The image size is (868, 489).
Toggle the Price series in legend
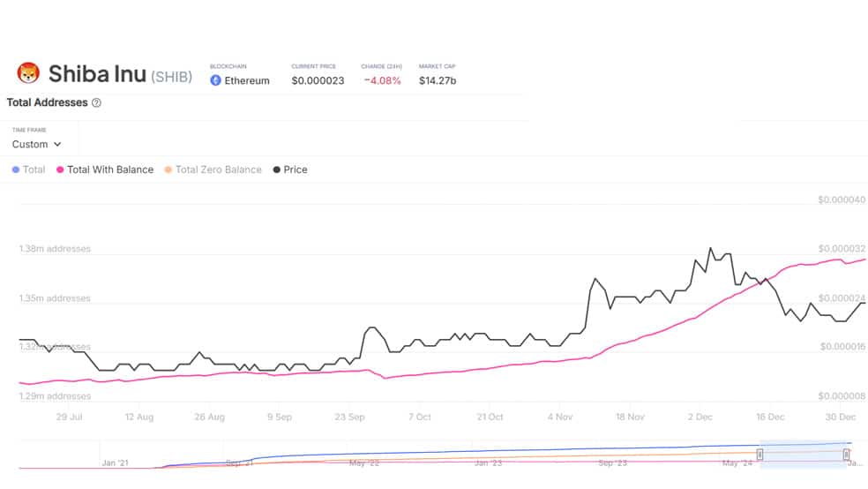(x=290, y=169)
